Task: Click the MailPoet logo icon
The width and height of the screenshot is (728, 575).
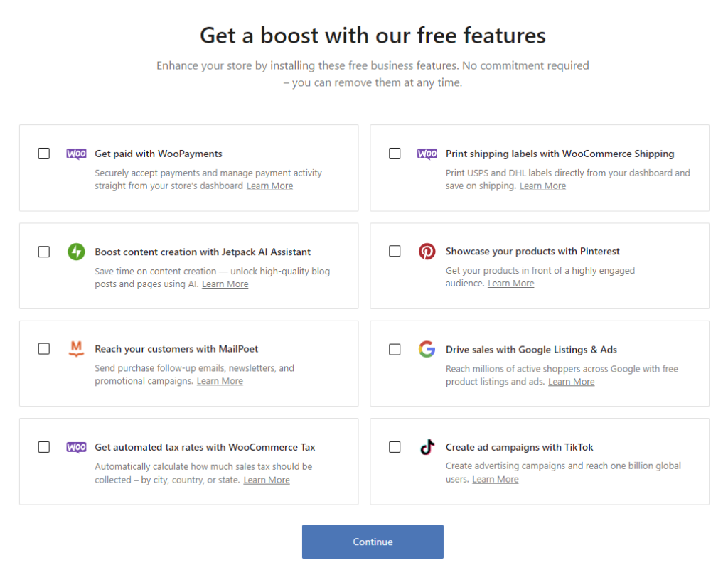Action: pos(76,349)
